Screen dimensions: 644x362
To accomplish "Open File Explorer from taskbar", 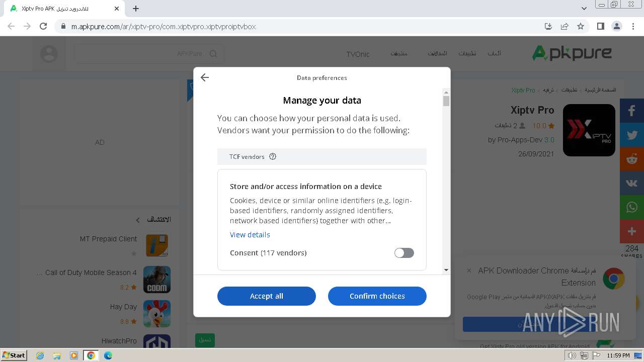I will (x=57, y=355).
